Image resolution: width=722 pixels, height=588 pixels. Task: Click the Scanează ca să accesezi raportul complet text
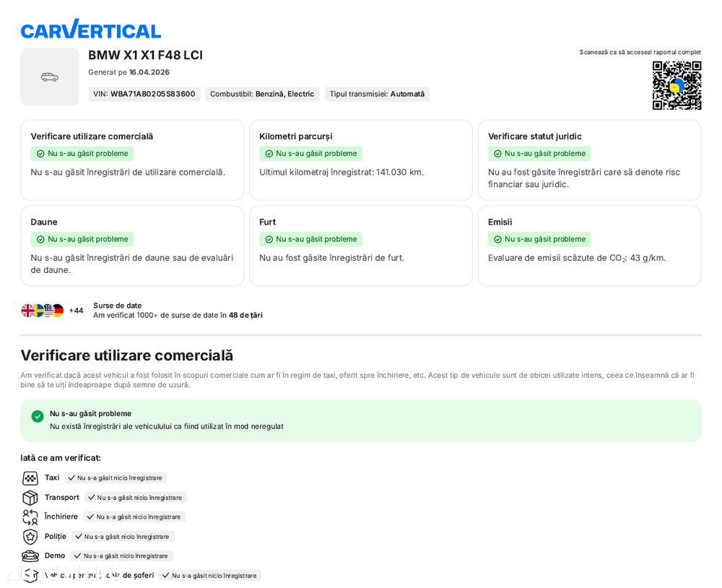point(640,53)
